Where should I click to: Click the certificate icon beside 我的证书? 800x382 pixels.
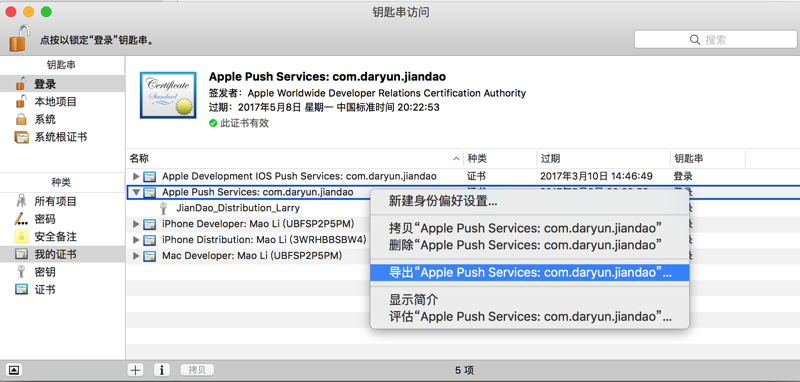coord(21,254)
